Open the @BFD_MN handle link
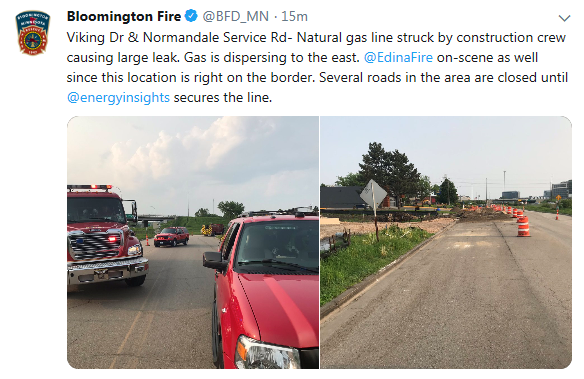The width and height of the screenshot is (584, 379). click(x=235, y=16)
